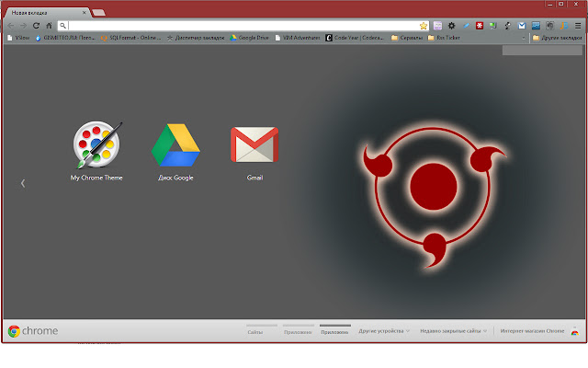The image size is (588, 368).
Task: Switch to the greyed-out Приложения page
Action: click(x=298, y=332)
